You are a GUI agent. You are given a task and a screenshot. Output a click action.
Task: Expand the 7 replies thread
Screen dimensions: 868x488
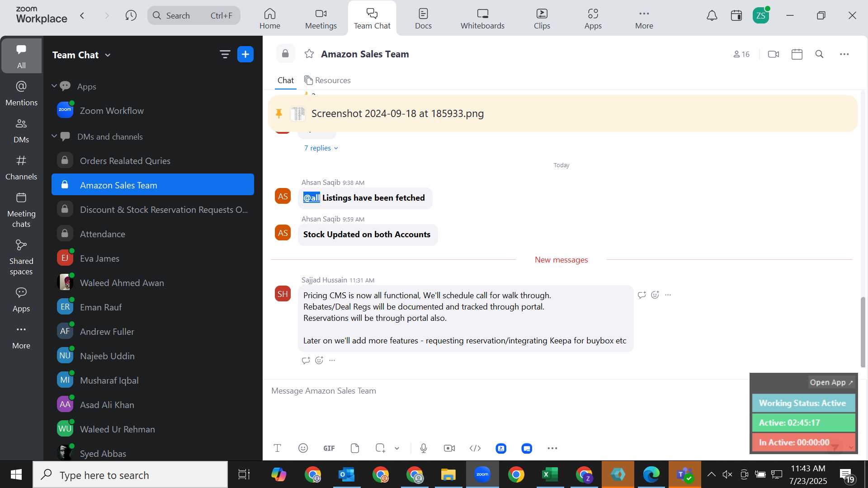point(321,148)
